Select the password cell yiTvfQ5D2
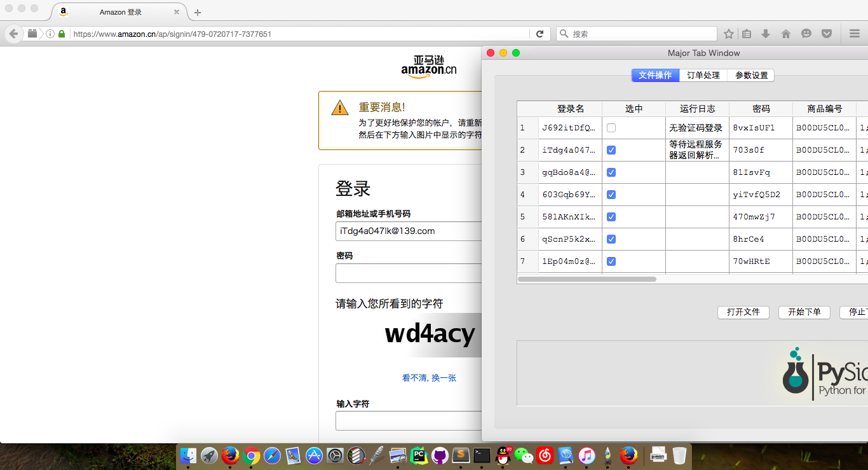 pyautogui.click(x=761, y=195)
